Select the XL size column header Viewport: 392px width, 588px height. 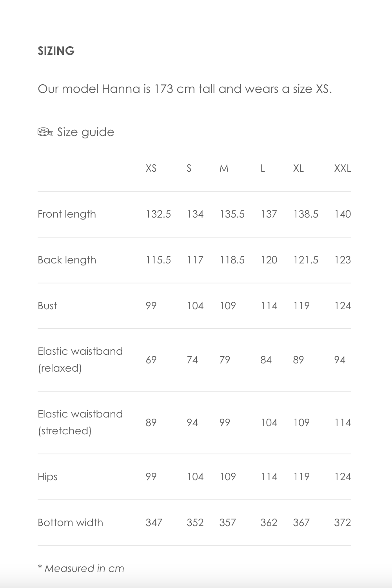pyautogui.click(x=298, y=169)
